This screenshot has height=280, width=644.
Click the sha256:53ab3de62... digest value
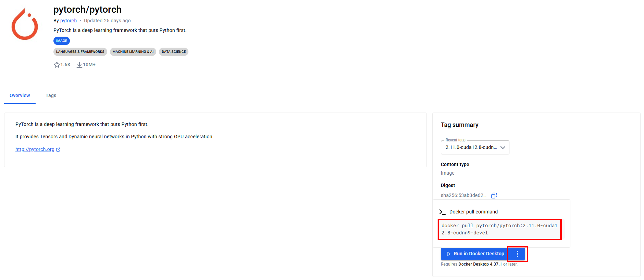point(463,195)
